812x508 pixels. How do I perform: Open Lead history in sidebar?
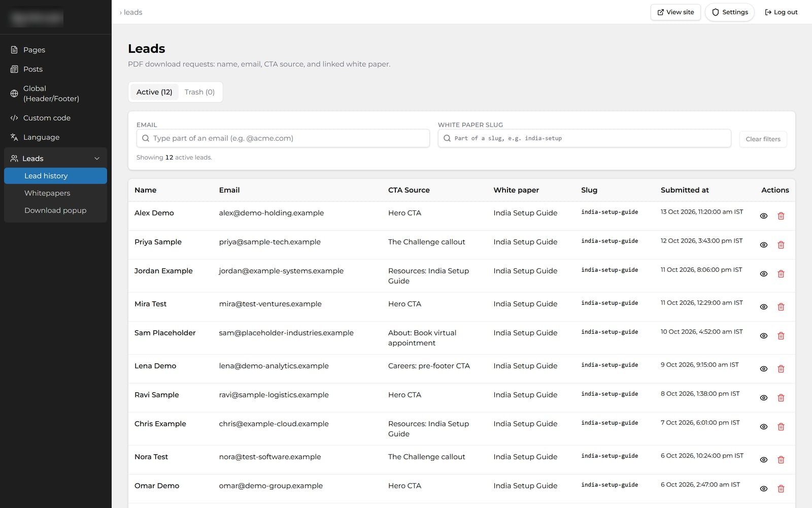[x=55, y=176]
